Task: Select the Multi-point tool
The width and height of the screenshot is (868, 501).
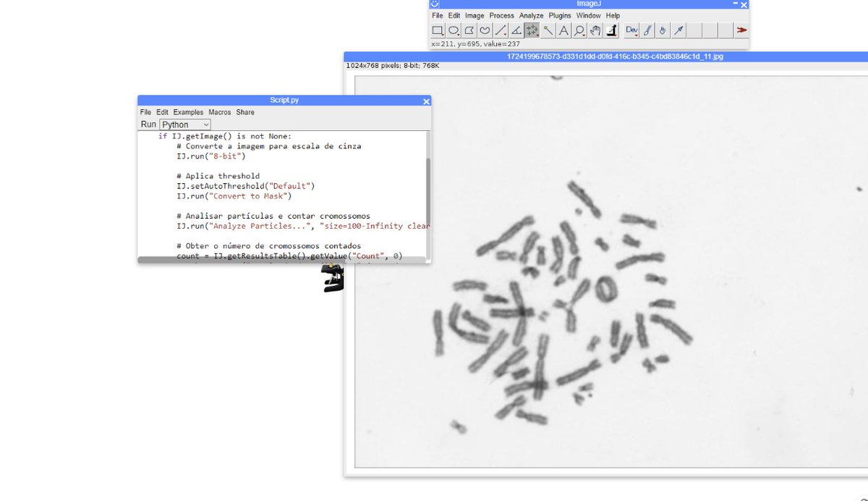Action: click(532, 30)
